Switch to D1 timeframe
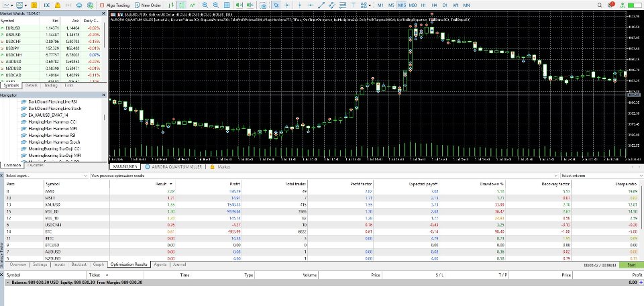The width and height of the screenshot is (644, 306). pos(445,5)
